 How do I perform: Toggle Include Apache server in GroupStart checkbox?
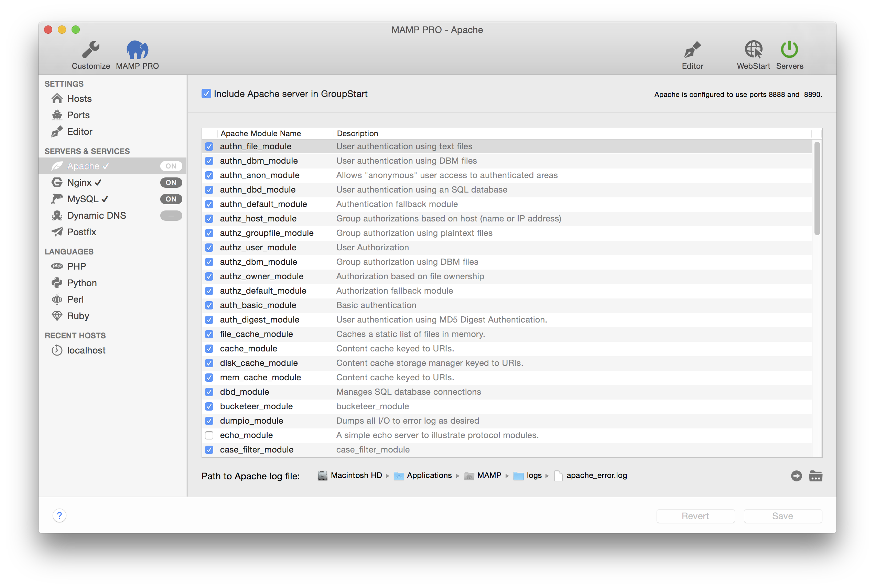point(206,94)
